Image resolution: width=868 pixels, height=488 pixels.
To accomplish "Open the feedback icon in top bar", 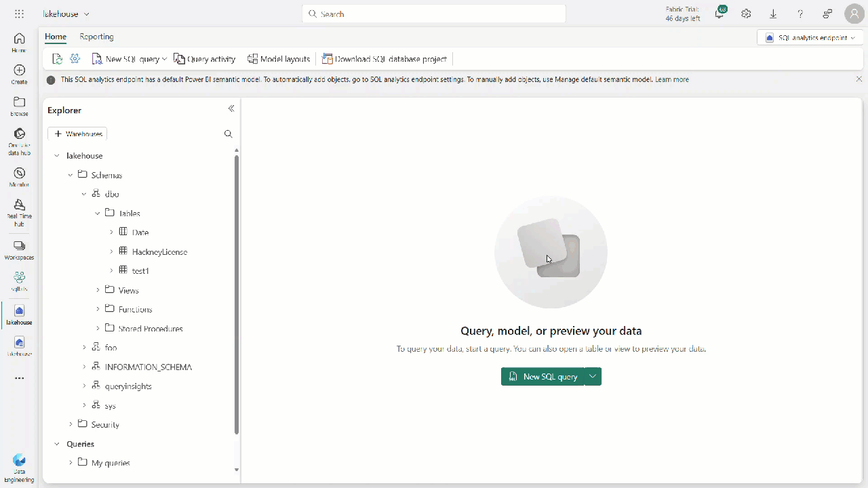I will tap(827, 14).
